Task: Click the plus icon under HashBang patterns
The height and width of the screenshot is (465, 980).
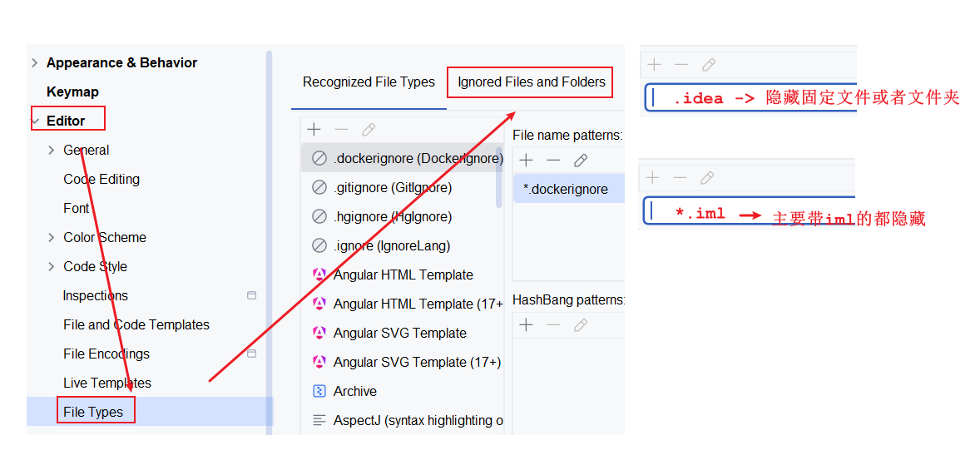Action: tap(527, 325)
